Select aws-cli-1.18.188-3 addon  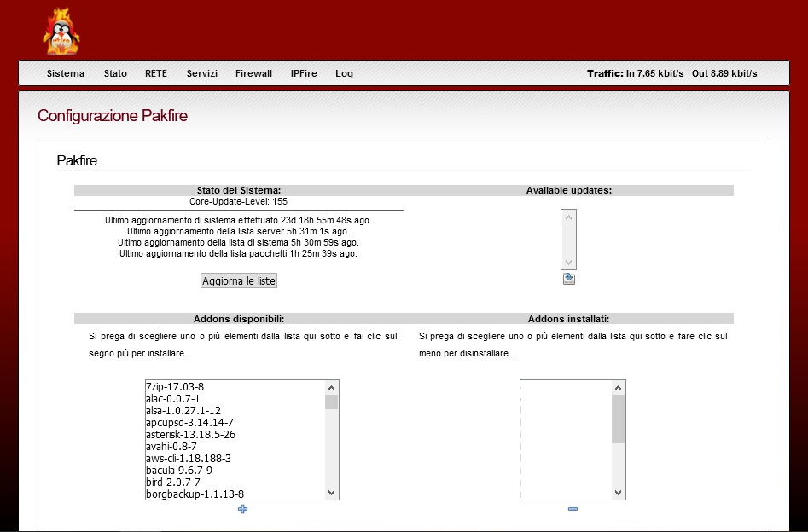235,458
